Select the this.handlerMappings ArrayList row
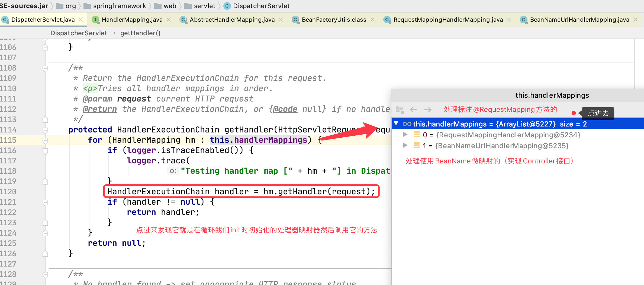The width and height of the screenshot is (644, 285). (x=518, y=124)
